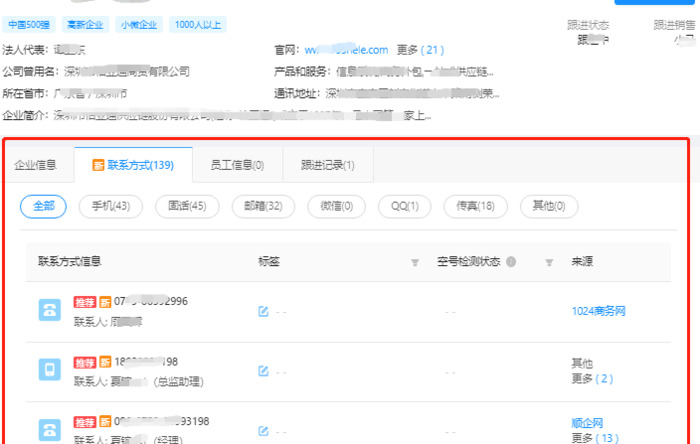
Task: Click contact name with title 总监助理
Action: [138, 382]
